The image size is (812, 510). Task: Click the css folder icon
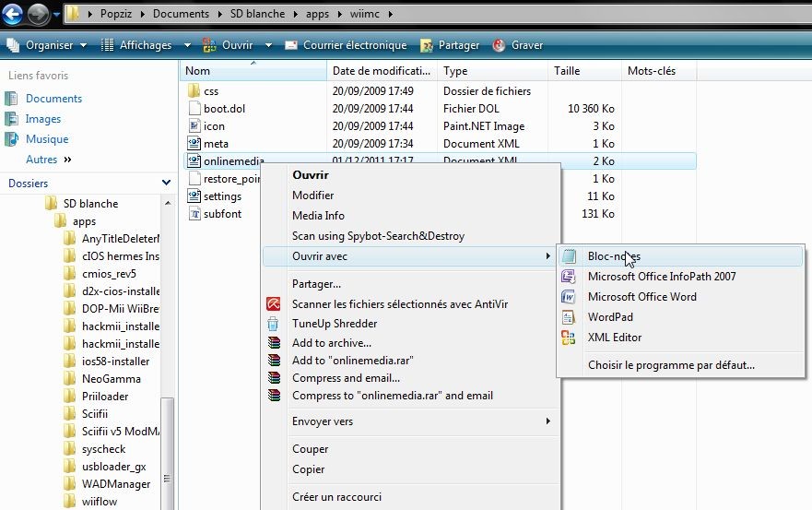[x=194, y=90]
